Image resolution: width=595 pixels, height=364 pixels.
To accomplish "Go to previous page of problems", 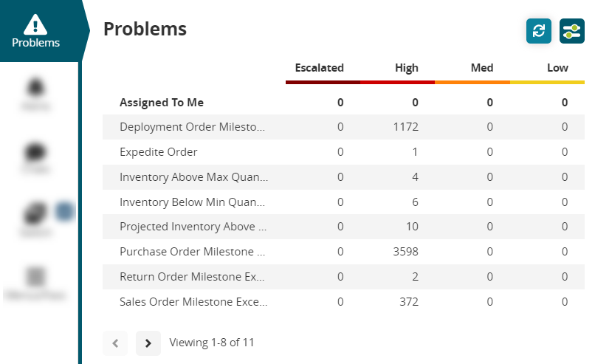I will pyautogui.click(x=115, y=343).
